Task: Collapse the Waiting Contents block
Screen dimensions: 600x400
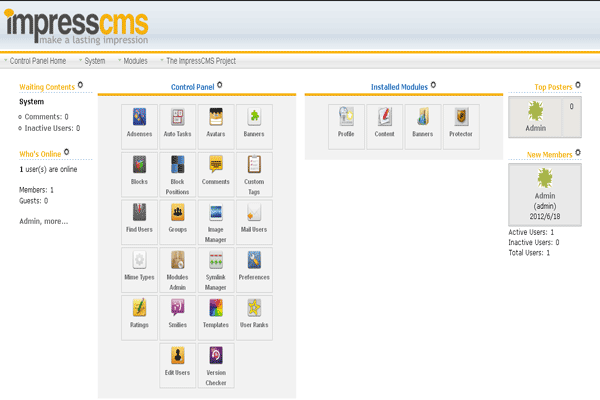Action: tap(80, 85)
